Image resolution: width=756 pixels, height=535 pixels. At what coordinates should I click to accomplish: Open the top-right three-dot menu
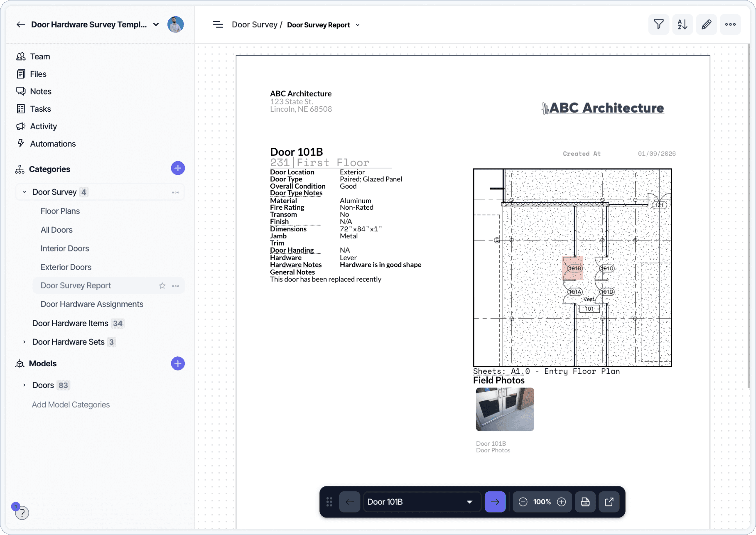(730, 24)
